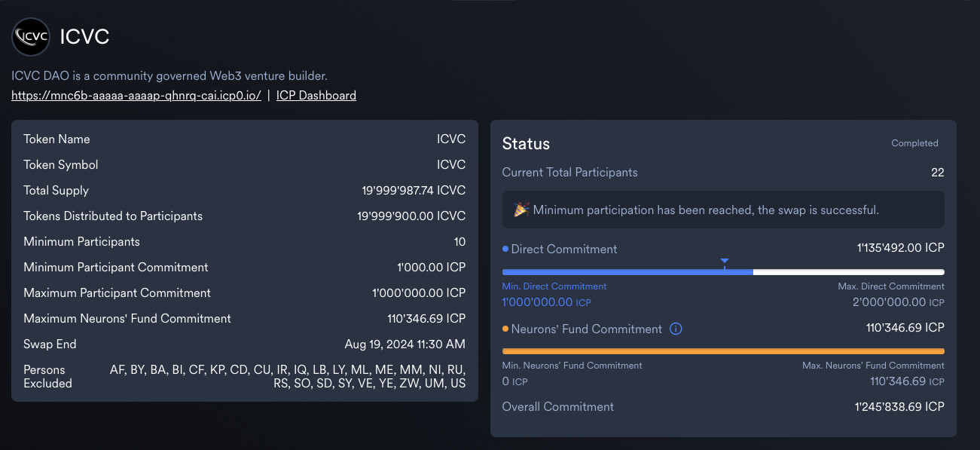Click the Completed status badge
The height and width of the screenshot is (450, 980).
[914, 143]
